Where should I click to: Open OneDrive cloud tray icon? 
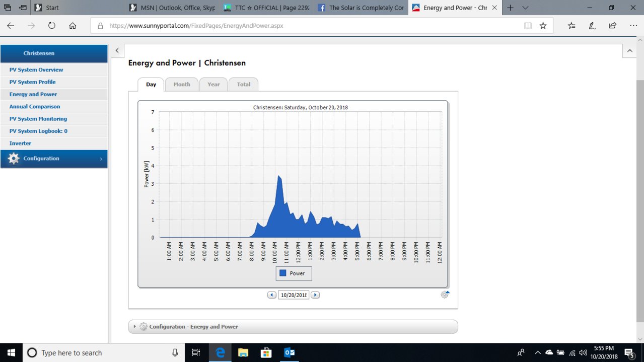tap(549, 352)
